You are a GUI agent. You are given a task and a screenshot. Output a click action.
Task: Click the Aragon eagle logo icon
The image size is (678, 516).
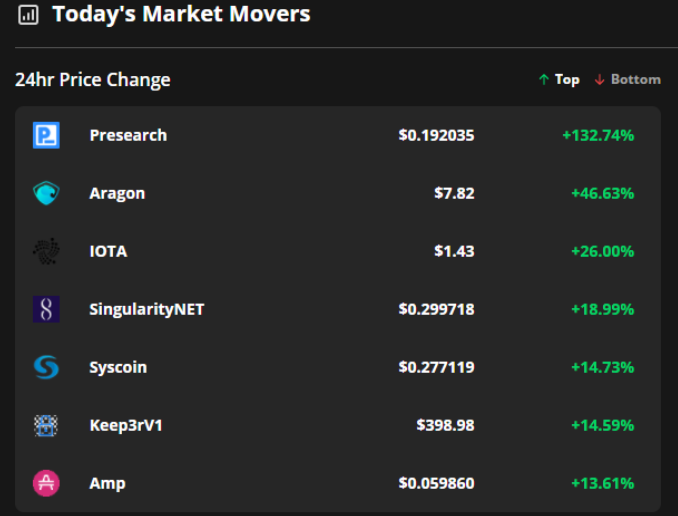point(46,193)
